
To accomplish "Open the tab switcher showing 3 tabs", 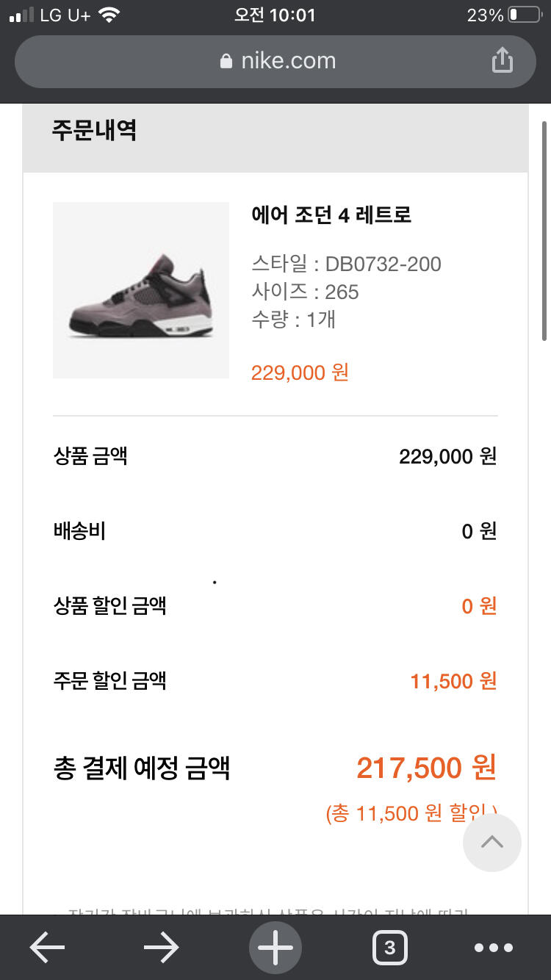I will tap(389, 948).
